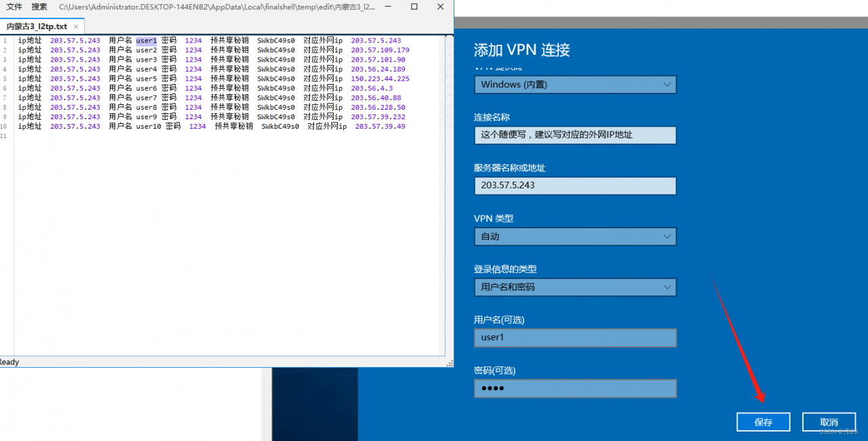Select the 用户名 field containing user1

pyautogui.click(x=575, y=337)
